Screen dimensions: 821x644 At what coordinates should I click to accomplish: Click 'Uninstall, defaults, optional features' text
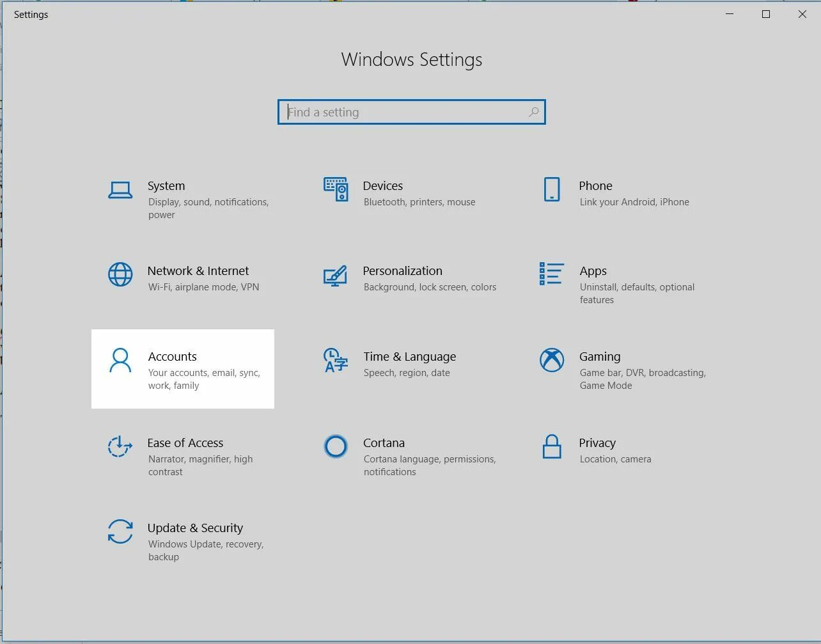pos(637,294)
